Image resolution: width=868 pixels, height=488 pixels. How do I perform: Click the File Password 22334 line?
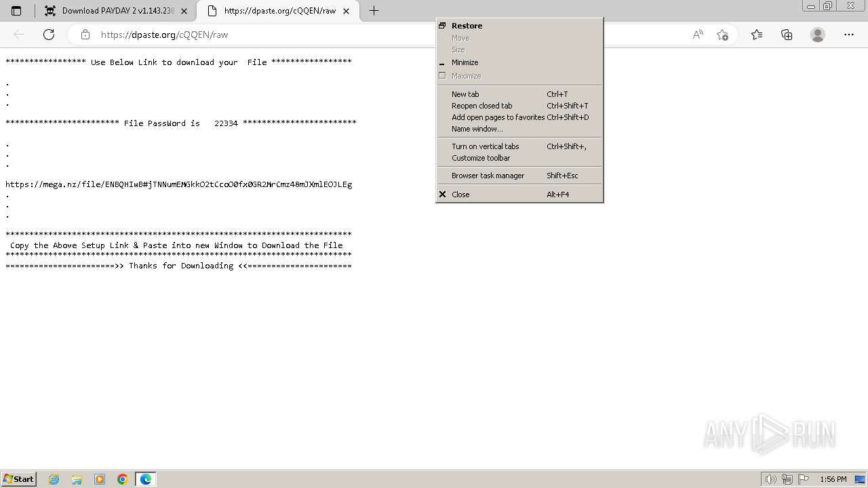pyautogui.click(x=181, y=123)
